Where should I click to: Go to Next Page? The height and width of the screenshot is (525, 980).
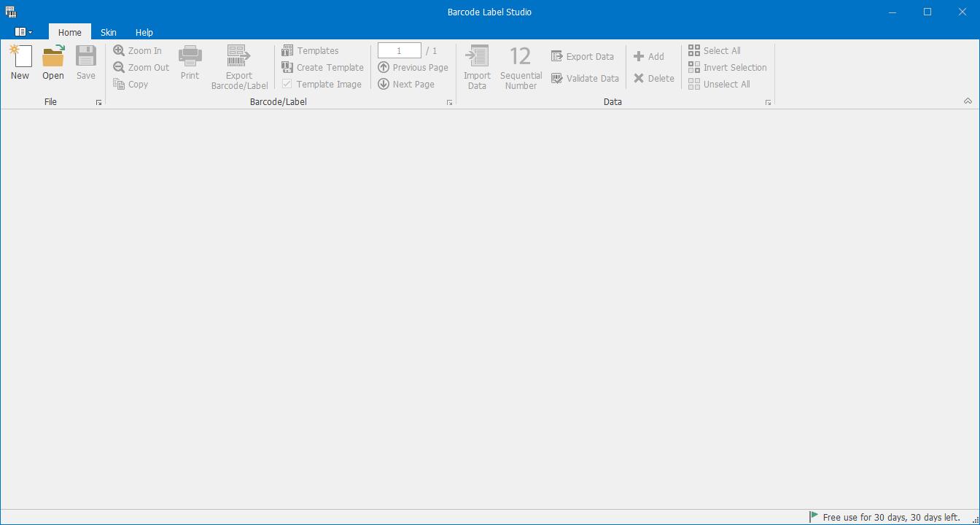(406, 84)
